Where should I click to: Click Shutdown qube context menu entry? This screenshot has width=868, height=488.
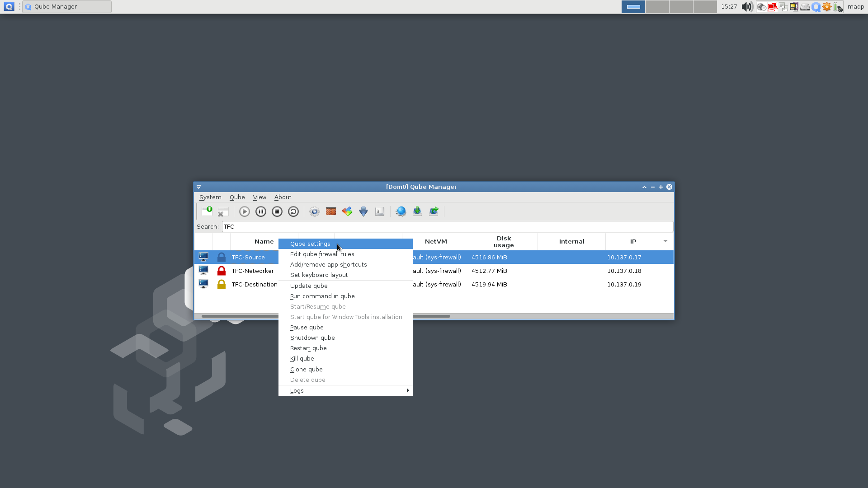[312, 338]
